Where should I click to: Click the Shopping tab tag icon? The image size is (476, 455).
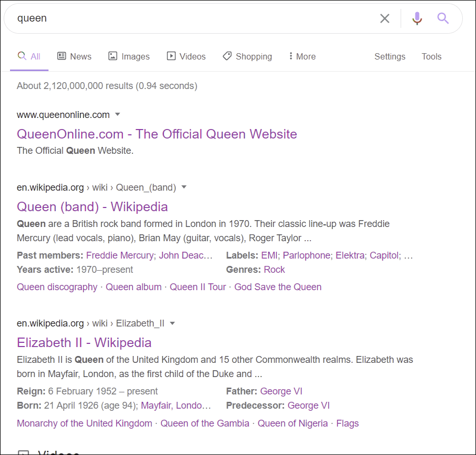pos(227,56)
